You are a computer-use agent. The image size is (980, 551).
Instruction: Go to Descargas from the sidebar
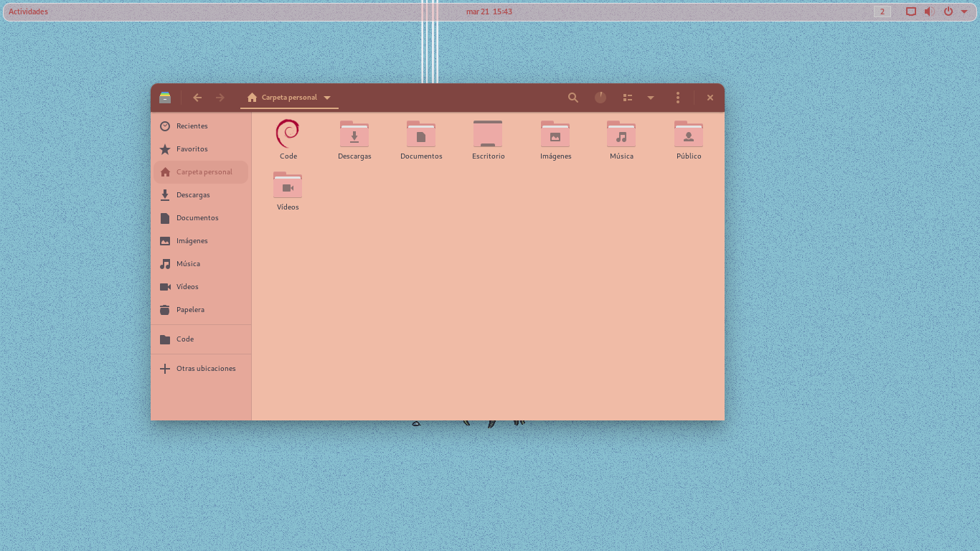pos(201,195)
